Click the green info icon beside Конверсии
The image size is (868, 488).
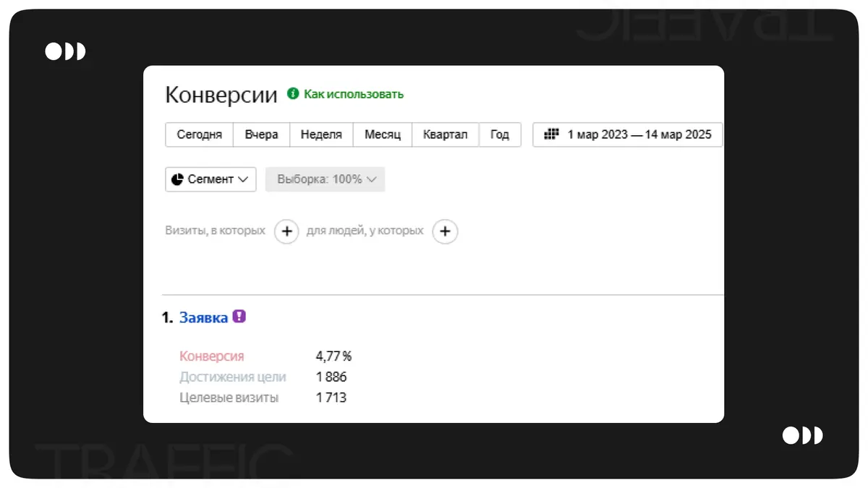tap(293, 94)
